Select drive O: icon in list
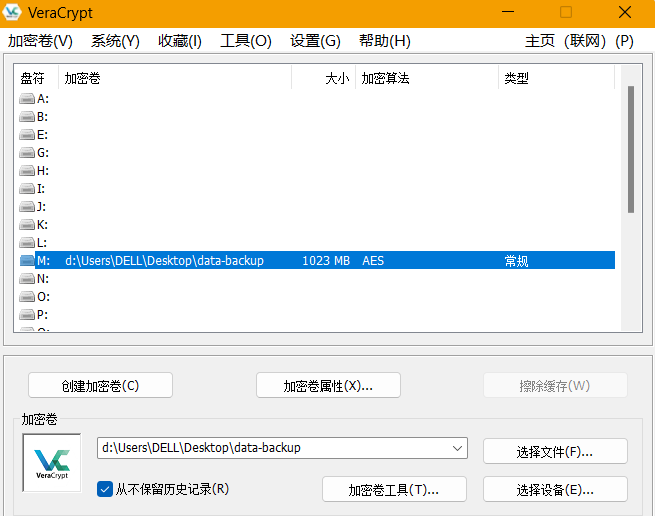 [27, 297]
